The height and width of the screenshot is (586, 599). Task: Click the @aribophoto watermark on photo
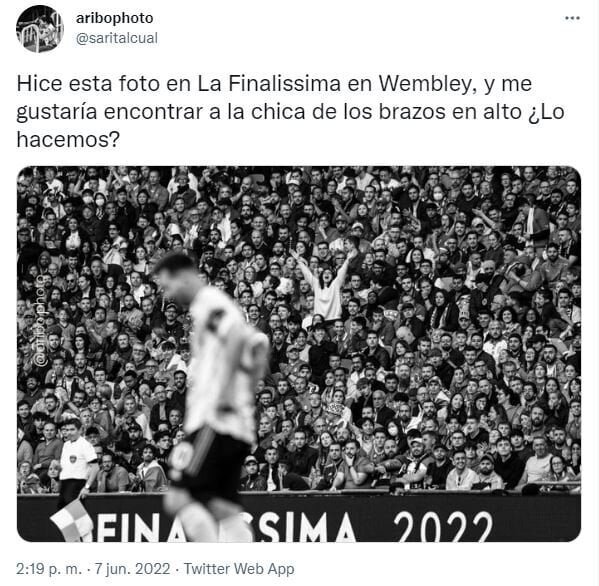(42, 321)
